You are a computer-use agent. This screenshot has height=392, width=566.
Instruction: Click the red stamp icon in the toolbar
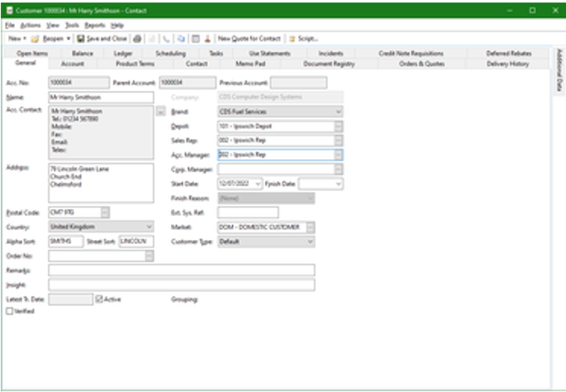click(x=207, y=39)
